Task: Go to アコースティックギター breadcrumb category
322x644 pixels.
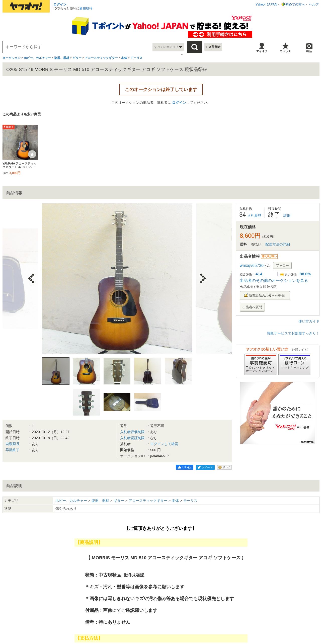Action: (101, 58)
